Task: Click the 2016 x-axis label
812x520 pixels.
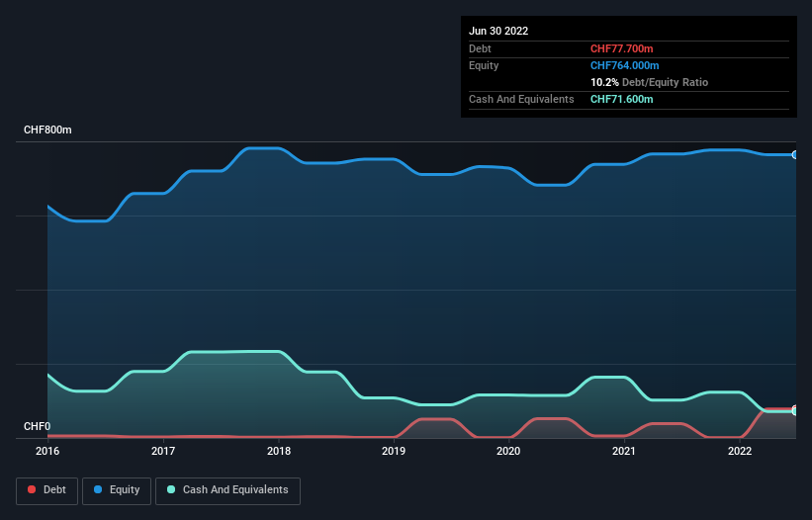Action: coord(47,451)
